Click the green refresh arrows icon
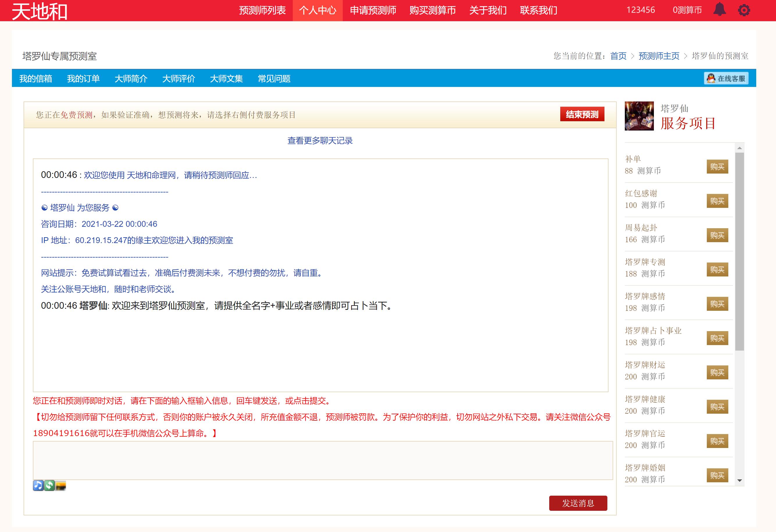 (x=49, y=485)
